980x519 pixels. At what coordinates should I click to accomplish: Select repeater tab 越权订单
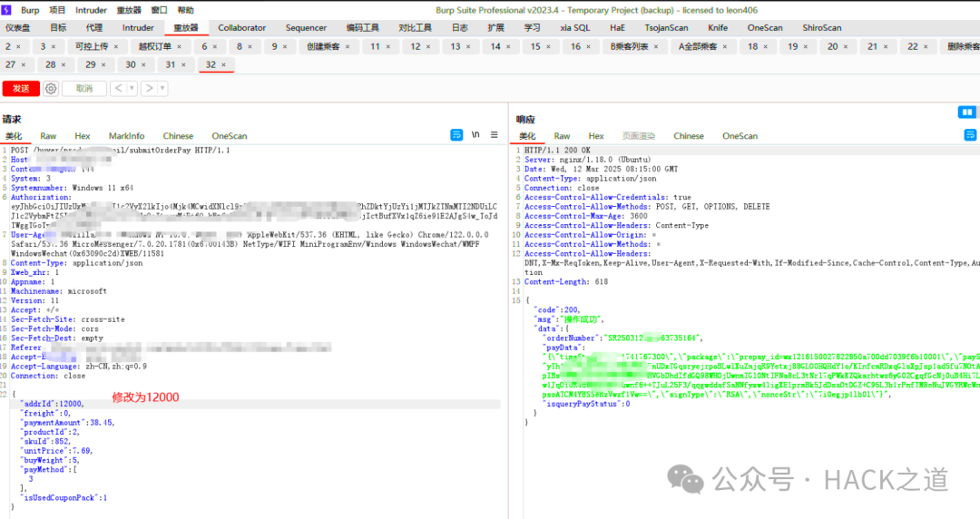154,47
